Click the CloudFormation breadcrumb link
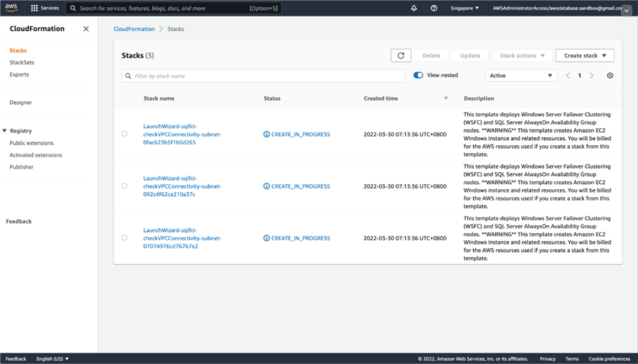This screenshot has width=638, height=364. [134, 29]
